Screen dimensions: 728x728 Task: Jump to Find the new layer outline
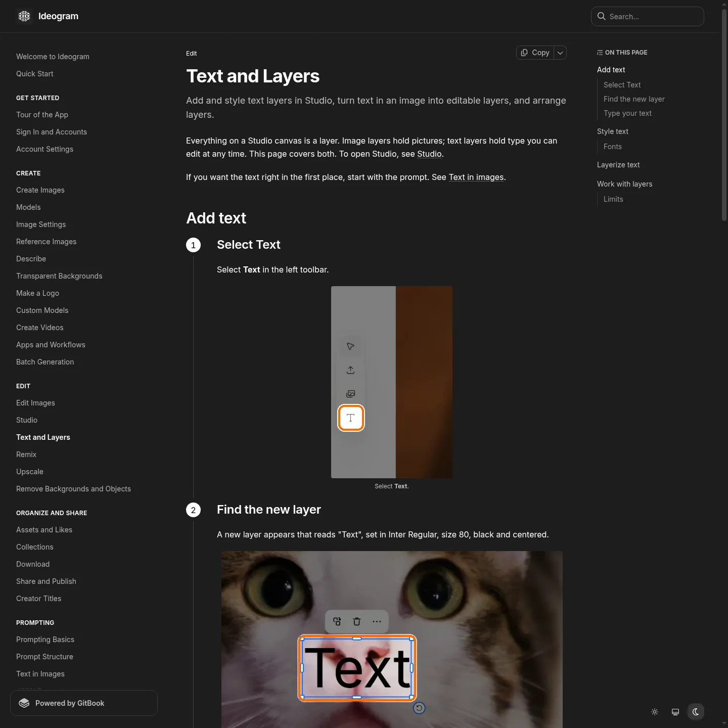[x=634, y=99]
